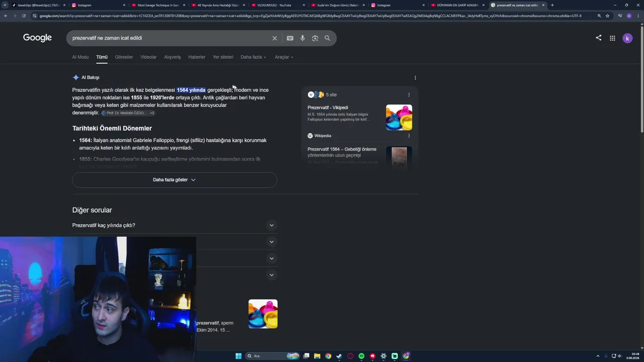Viewport: 644px width, 362px height.
Task: Open the condom image beside the Ekim 2014 result
Action: [x=263, y=314]
